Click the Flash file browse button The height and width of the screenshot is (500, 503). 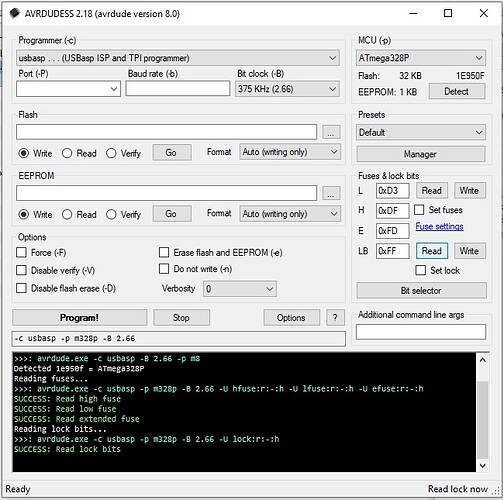coord(331,132)
